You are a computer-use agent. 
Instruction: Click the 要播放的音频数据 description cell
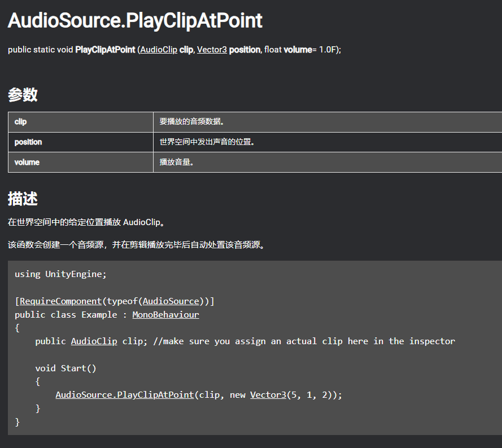[328, 122]
